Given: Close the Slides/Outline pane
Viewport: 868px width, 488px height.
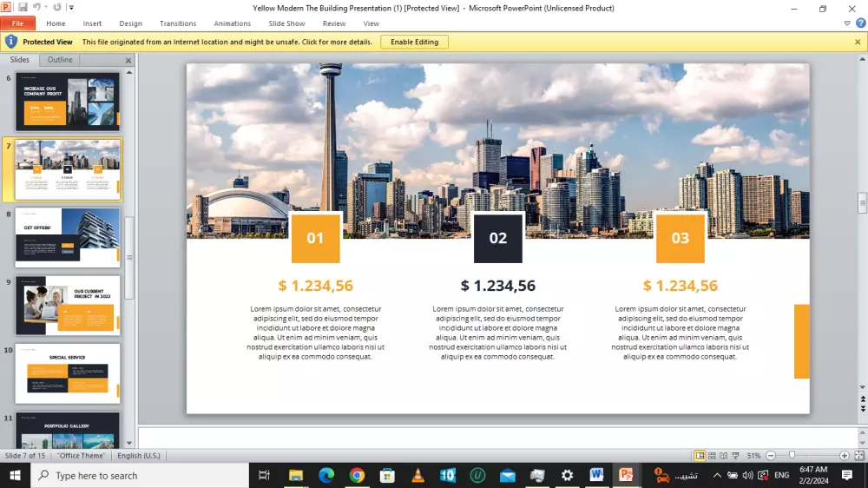Looking at the screenshot, I should click(128, 60).
